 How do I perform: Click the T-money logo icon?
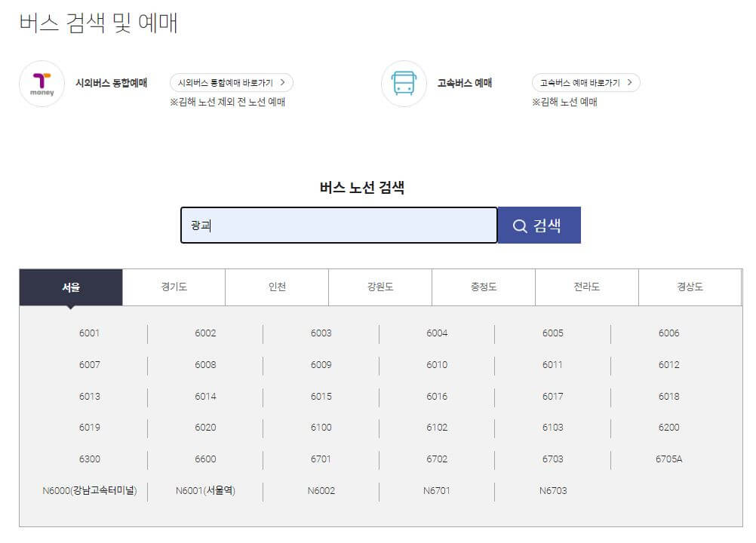[x=41, y=84]
